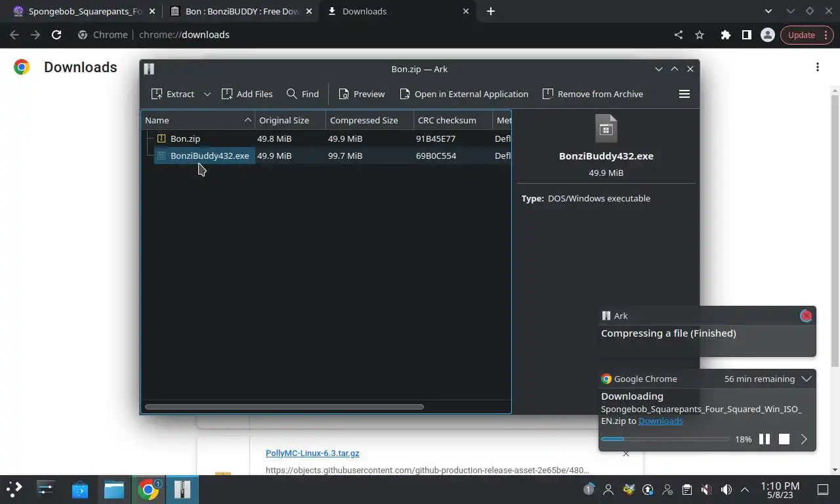Sort by CRC checksum column header
This screenshot has width=840, height=504.
(x=453, y=120)
